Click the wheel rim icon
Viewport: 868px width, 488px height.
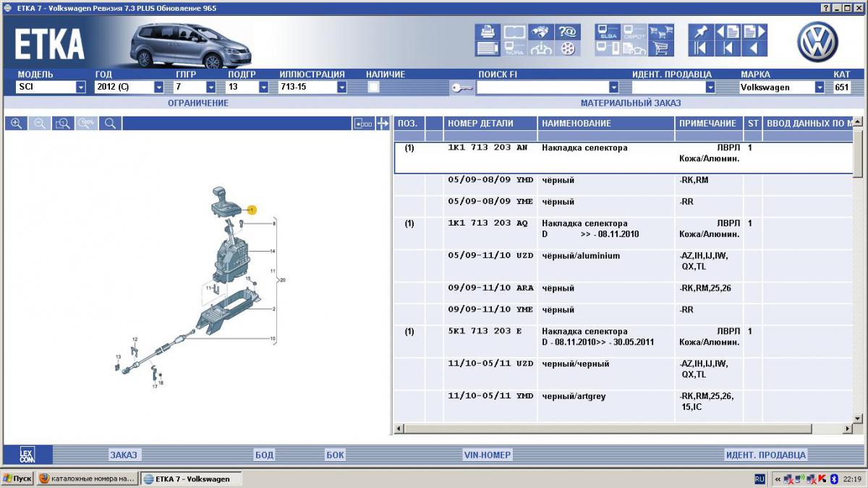point(568,48)
